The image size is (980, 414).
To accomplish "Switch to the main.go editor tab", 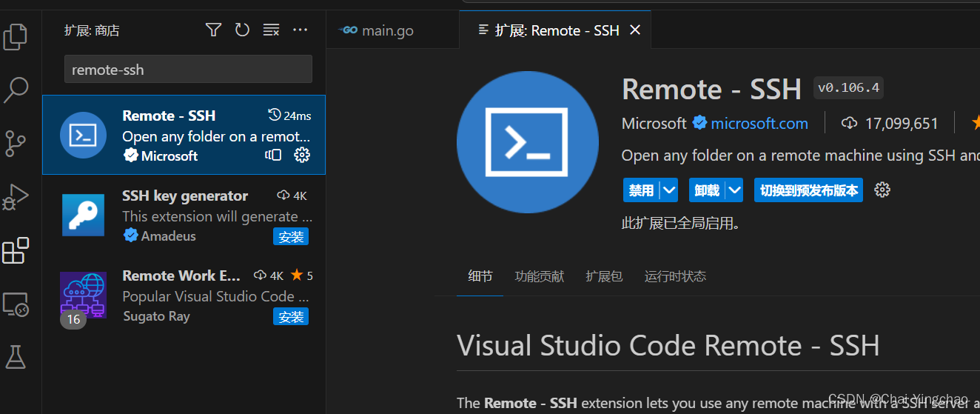I will click(392, 30).
